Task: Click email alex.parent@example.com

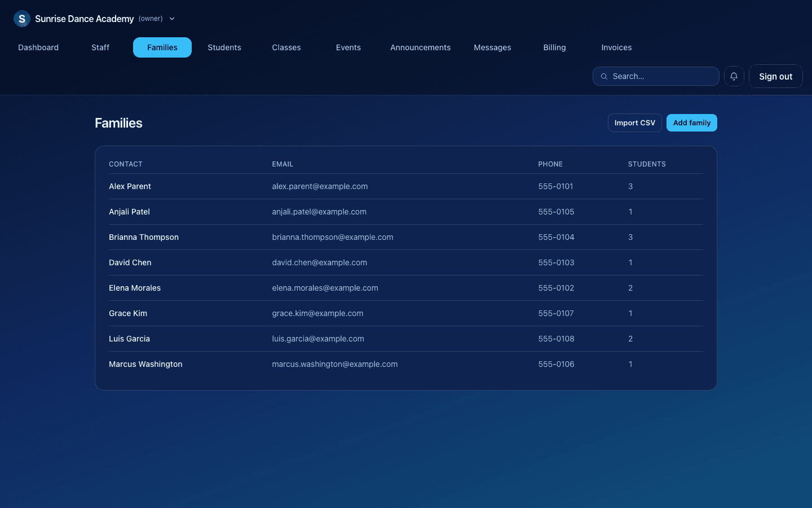Action: tap(320, 186)
